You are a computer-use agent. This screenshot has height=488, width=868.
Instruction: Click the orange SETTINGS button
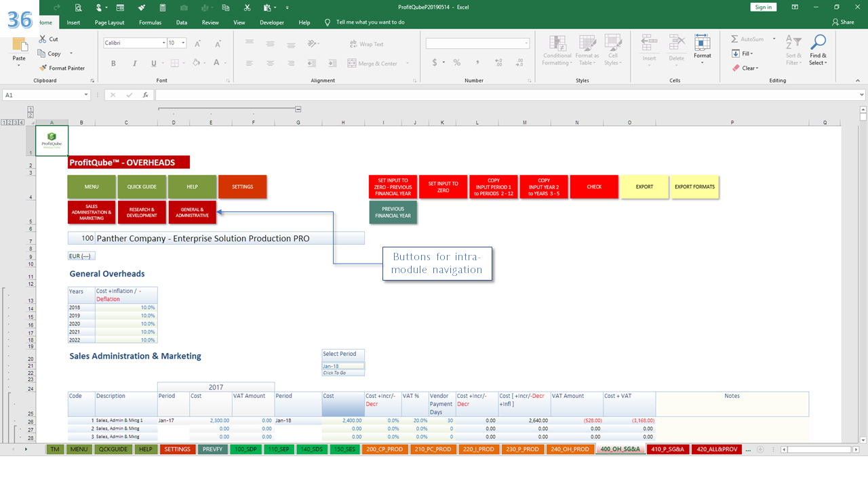(242, 187)
